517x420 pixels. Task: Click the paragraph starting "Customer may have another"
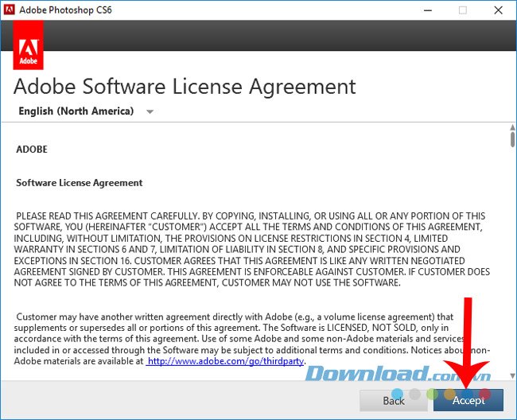coord(252,339)
